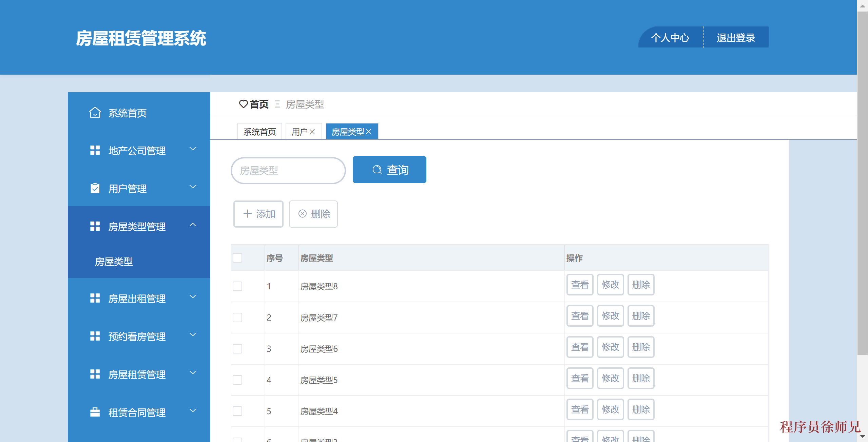Viewport: 868px width, 442px height.
Task: Expand the 预约看房管理 chevron
Action: click(193, 335)
